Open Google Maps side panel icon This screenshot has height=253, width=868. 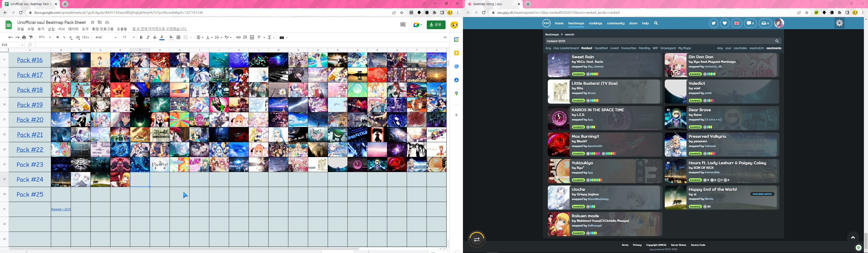tap(456, 94)
